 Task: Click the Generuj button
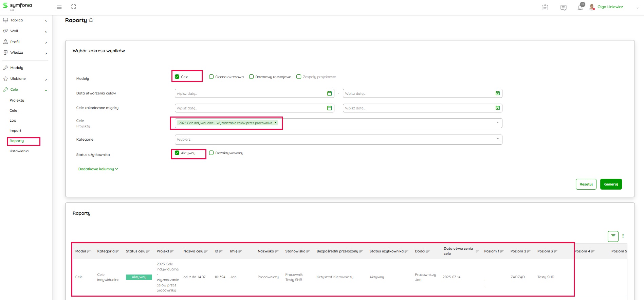pyautogui.click(x=611, y=184)
